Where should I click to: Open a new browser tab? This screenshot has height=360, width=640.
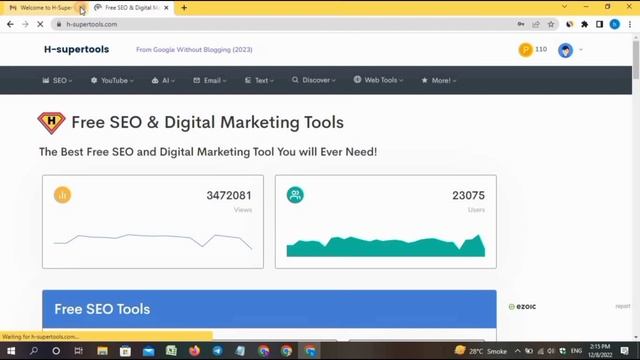(x=184, y=8)
